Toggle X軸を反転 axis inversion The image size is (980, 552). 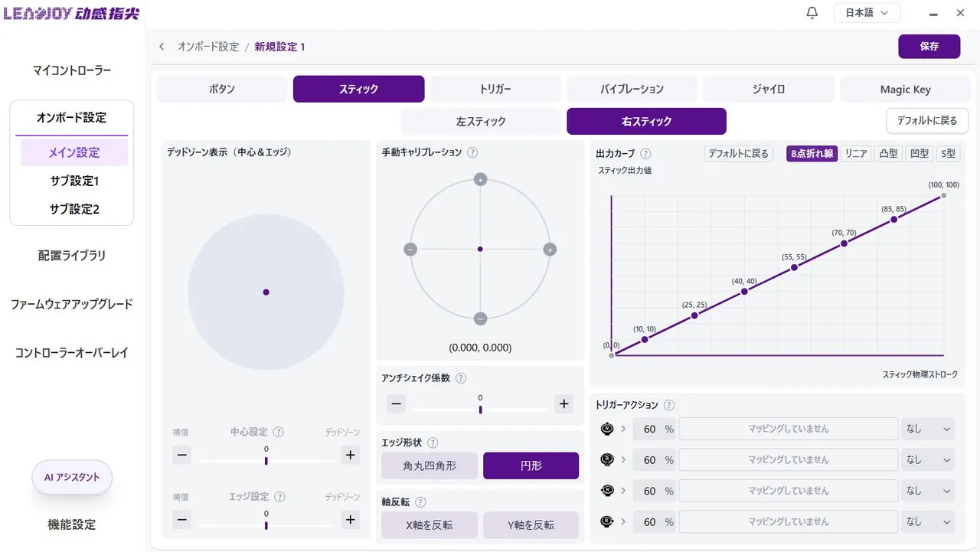(x=430, y=525)
